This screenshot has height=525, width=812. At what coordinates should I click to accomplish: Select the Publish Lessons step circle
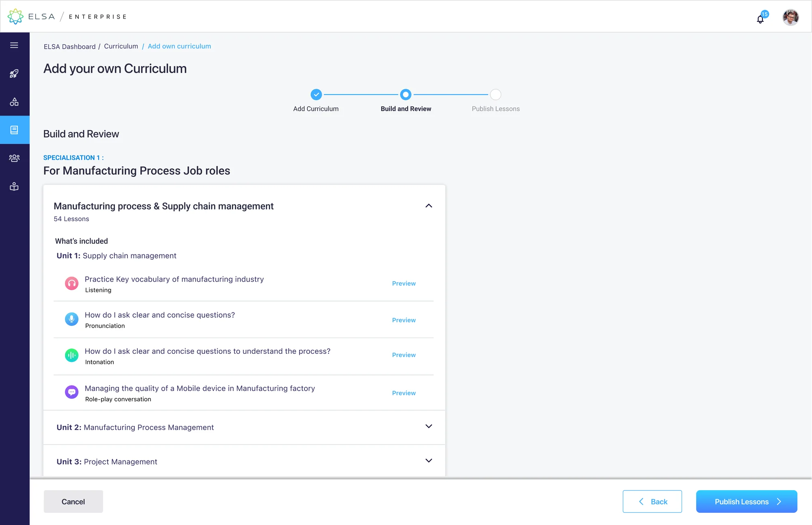496,95
